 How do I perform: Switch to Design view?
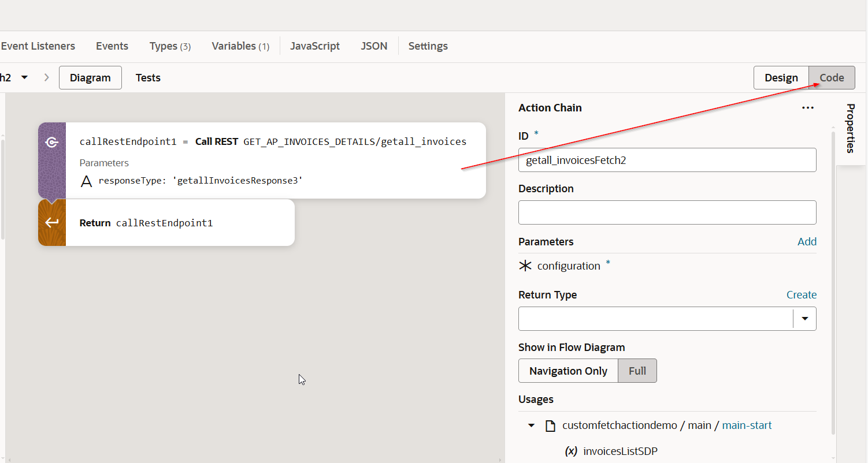[x=781, y=78]
